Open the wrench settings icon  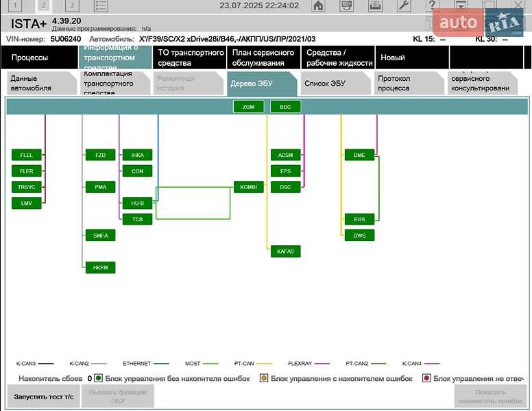pyautogui.click(x=404, y=6)
